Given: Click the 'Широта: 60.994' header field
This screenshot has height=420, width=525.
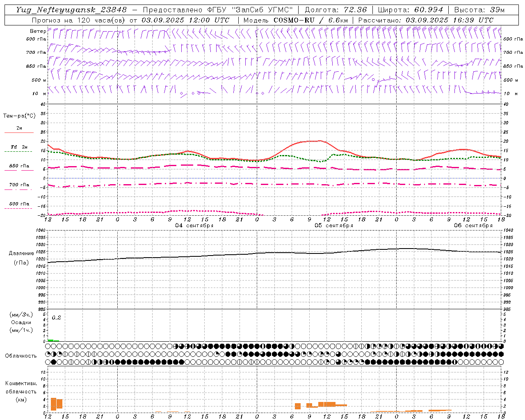Looking at the screenshot, I should tap(410, 10).
